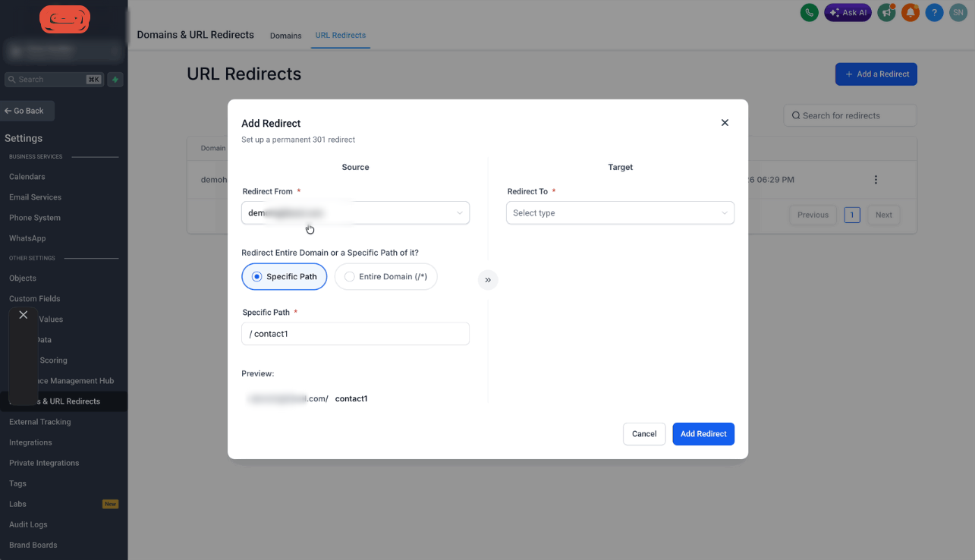This screenshot has width=975, height=560.
Task: Click the Go Back button
Action: click(x=27, y=111)
